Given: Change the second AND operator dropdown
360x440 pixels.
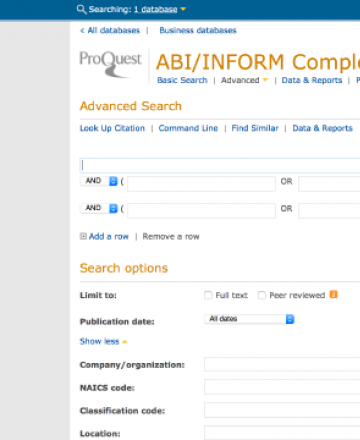Looking at the screenshot, I should (99, 208).
